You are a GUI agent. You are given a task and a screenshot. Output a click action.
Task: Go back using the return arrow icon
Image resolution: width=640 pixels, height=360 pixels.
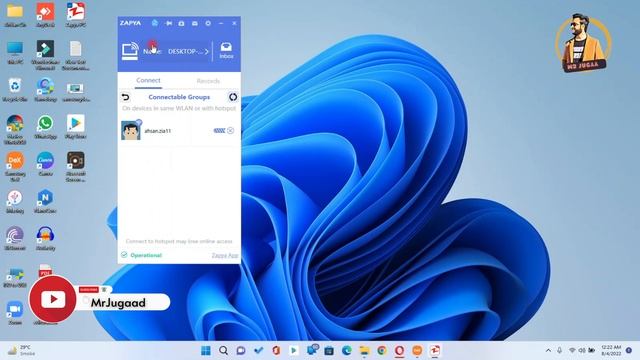(126, 97)
